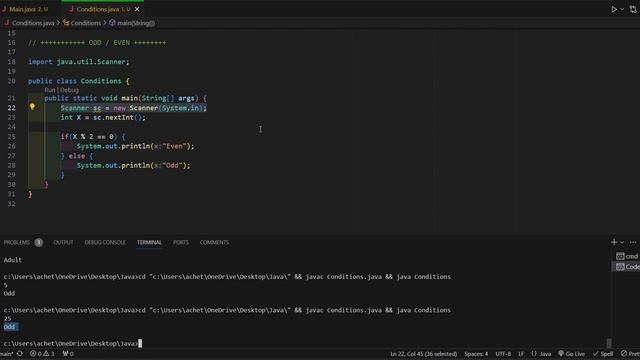This screenshot has width=640, height=360.
Task: Switch to the DEBUG CONSOLE tab
Action: [x=105, y=242]
